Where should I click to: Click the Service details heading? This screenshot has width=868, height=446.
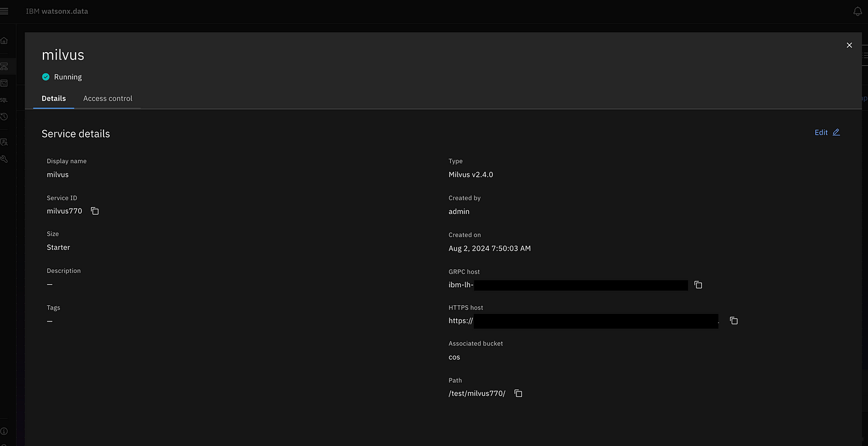76,134
